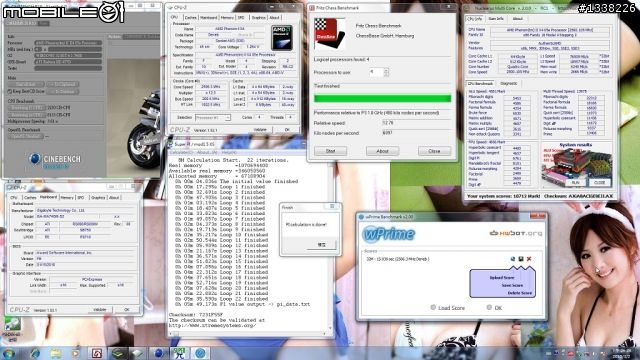Confirm the Super PI Finish dialog button
The width and height of the screenshot is (640, 360).
pyautogui.click(x=322, y=244)
